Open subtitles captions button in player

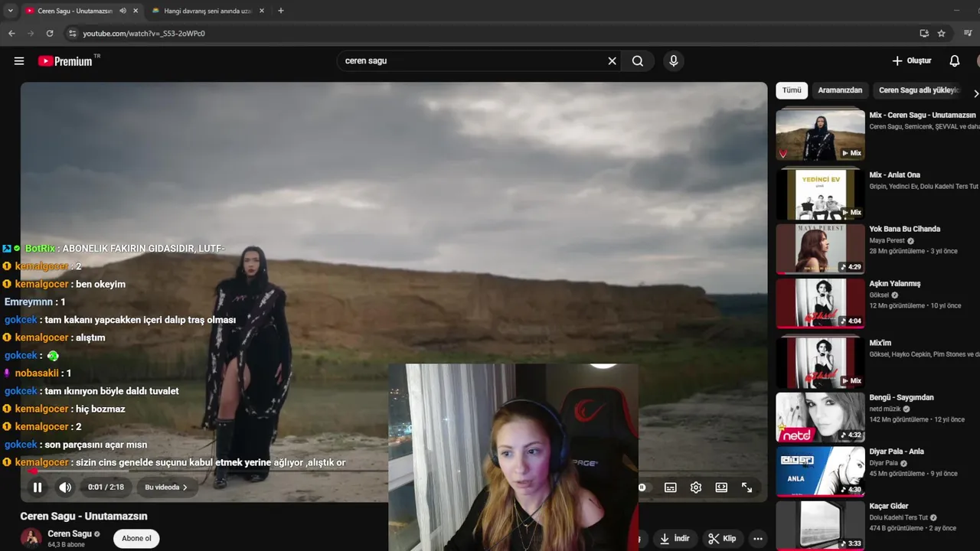(x=671, y=487)
